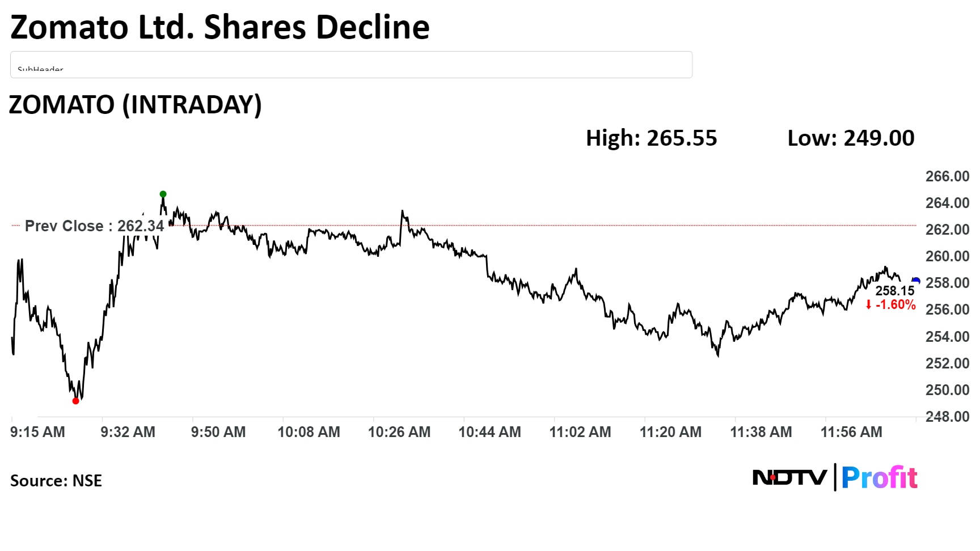Click the 10:26 AM time axis label
This screenshot has height=551, width=980.
point(399,432)
